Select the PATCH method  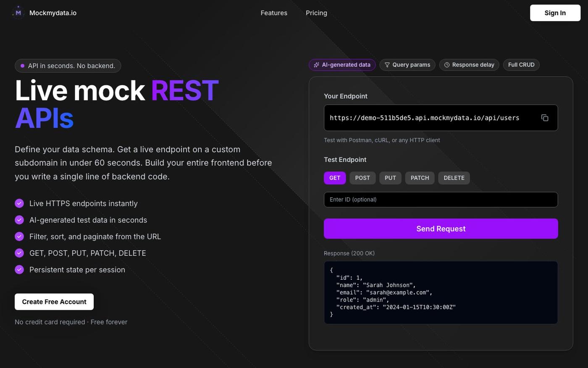click(420, 178)
